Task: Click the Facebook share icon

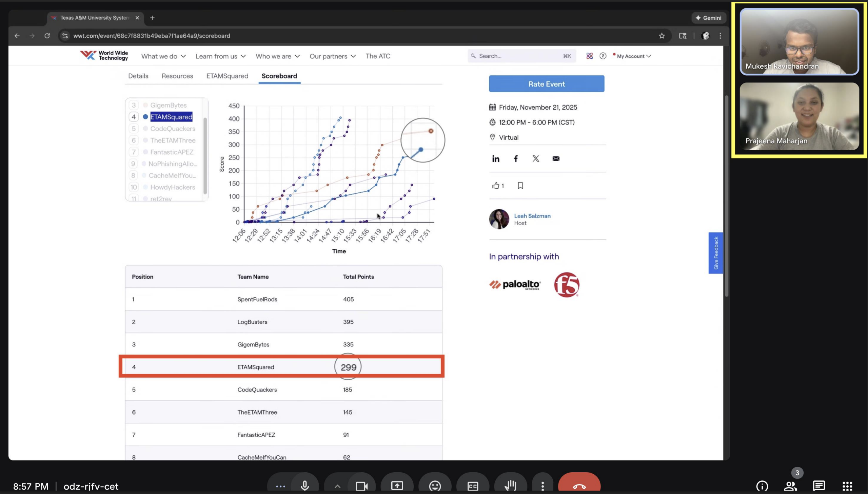Action: [x=516, y=158]
